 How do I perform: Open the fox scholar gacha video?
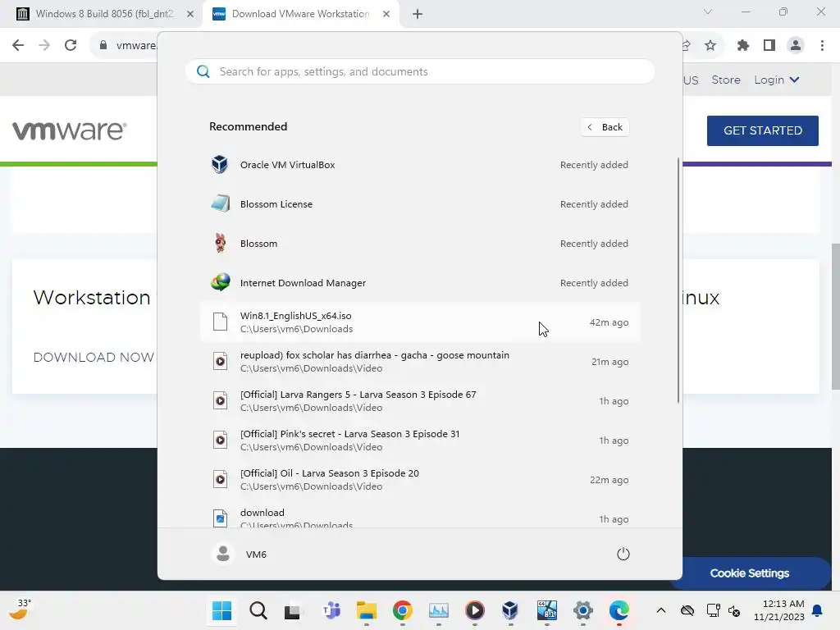coord(420,362)
